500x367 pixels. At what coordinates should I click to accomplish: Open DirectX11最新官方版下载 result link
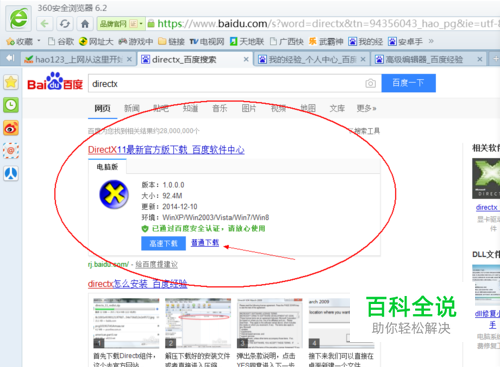[x=166, y=150]
